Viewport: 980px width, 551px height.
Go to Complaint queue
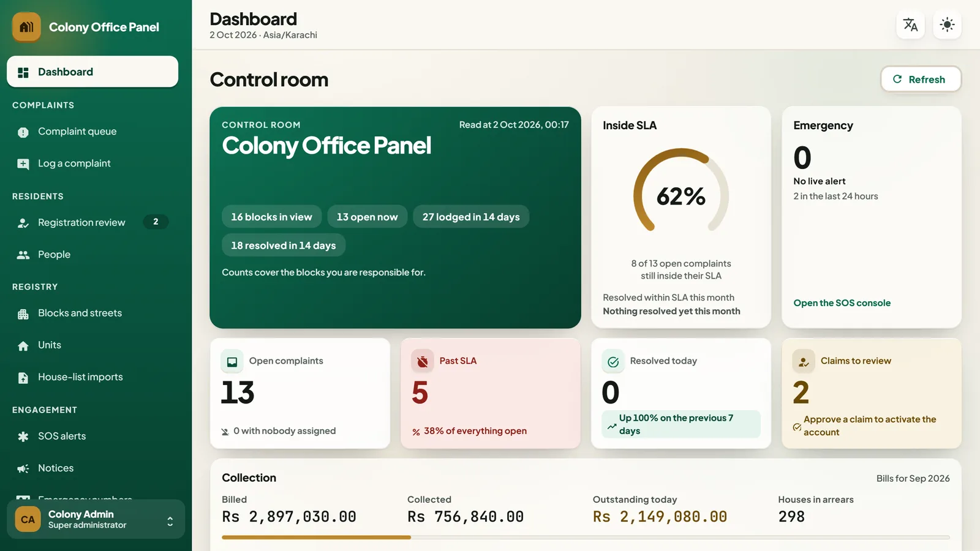coord(92,132)
